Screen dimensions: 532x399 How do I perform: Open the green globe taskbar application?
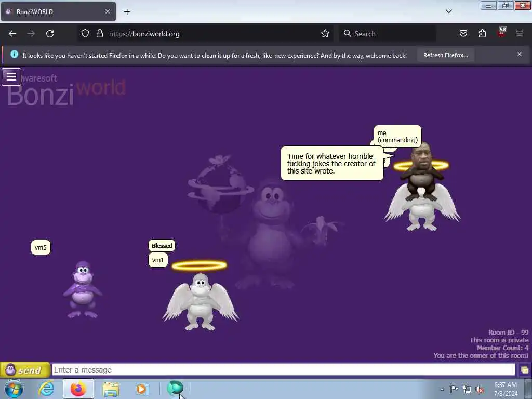point(175,388)
